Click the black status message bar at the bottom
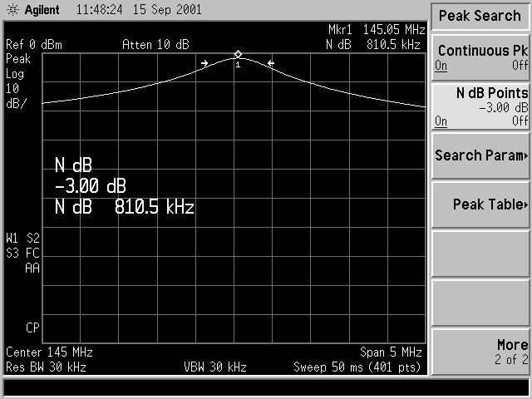Image resolution: width=532 pixels, height=399 pixels. point(266,388)
